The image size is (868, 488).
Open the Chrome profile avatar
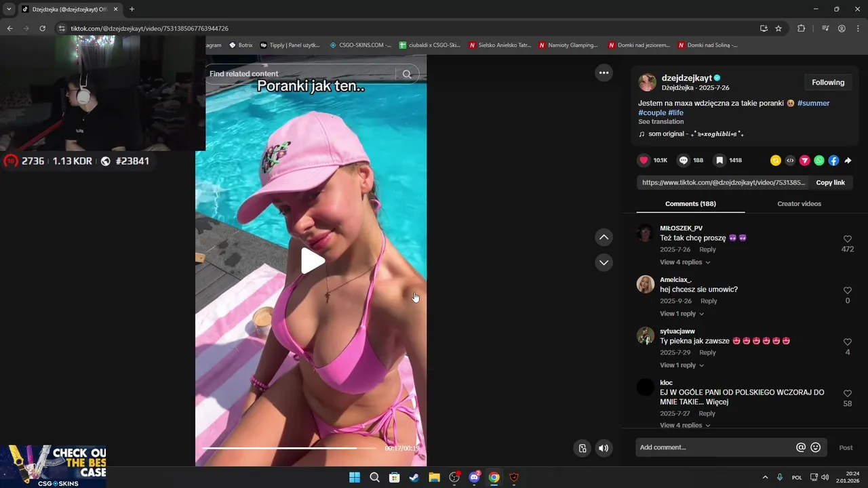[x=842, y=28]
